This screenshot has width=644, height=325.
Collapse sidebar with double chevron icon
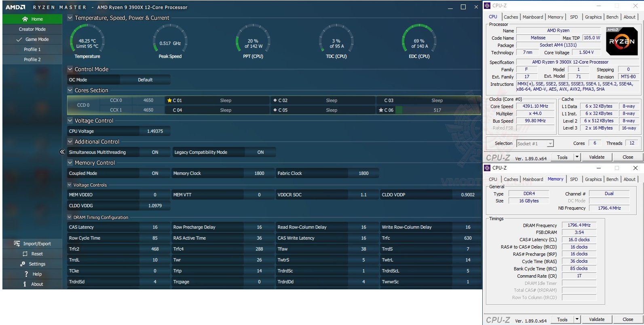62,152
